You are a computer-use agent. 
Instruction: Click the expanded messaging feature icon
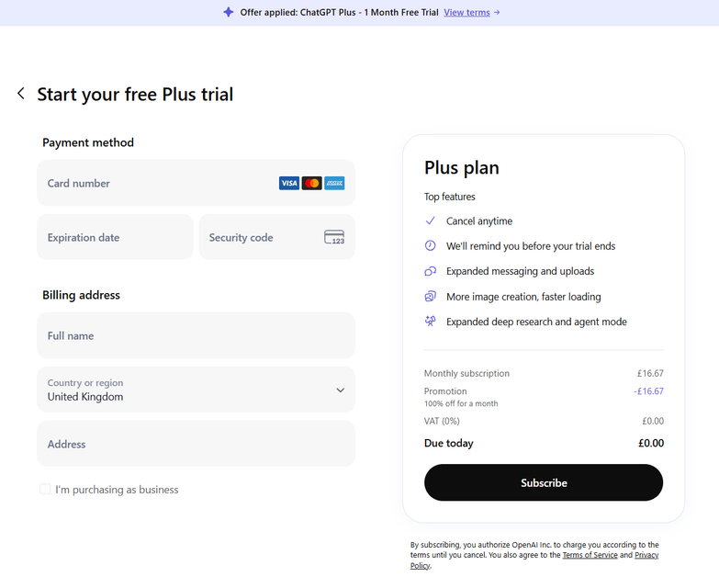430,272
